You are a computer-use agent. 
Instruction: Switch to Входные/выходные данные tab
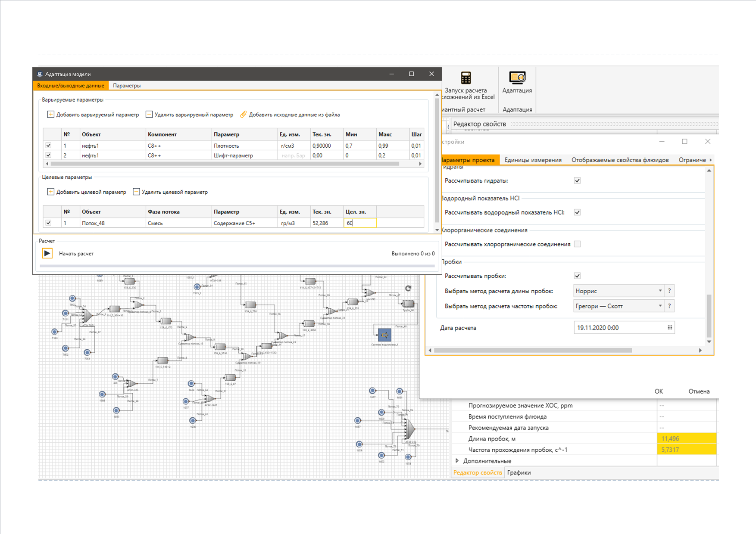coord(71,85)
